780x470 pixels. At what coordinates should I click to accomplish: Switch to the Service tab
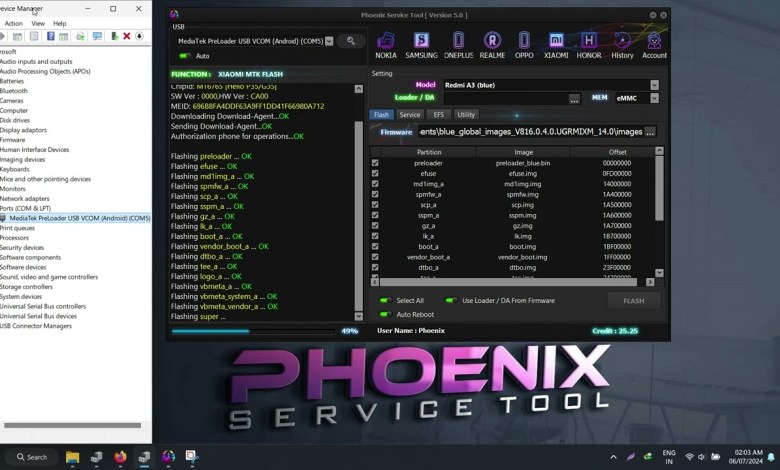click(410, 115)
